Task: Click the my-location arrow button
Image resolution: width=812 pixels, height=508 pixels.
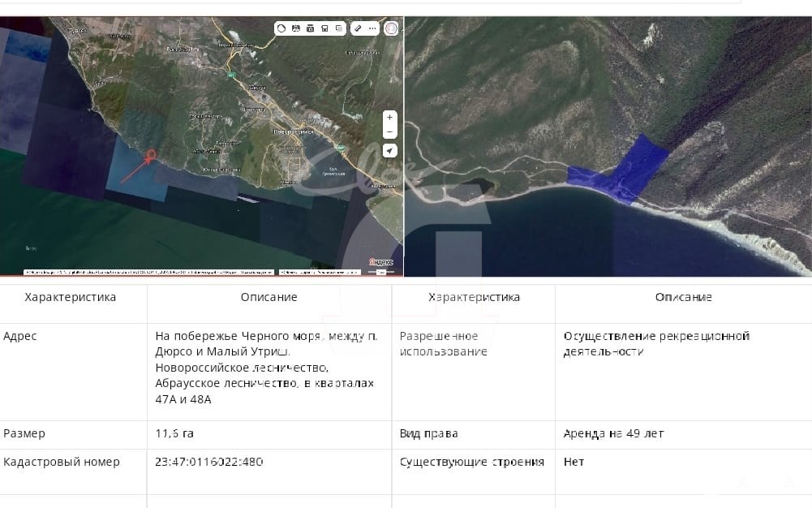Action: point(390,151)
